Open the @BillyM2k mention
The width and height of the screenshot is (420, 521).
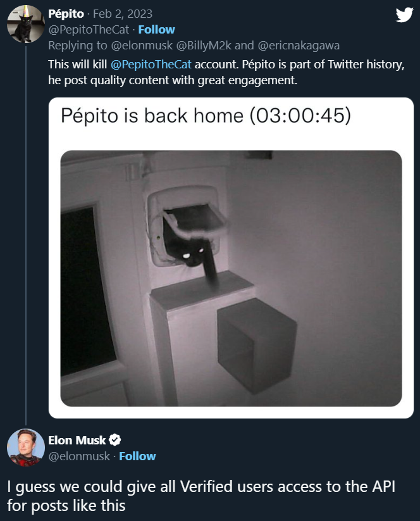(x=194, y=46)
